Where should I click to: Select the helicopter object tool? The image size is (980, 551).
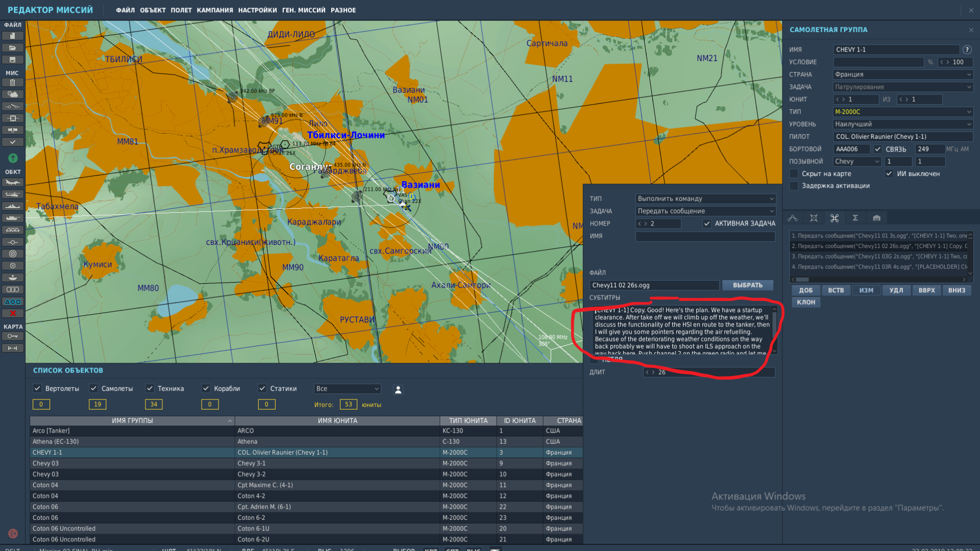click(x=13, y=194)
